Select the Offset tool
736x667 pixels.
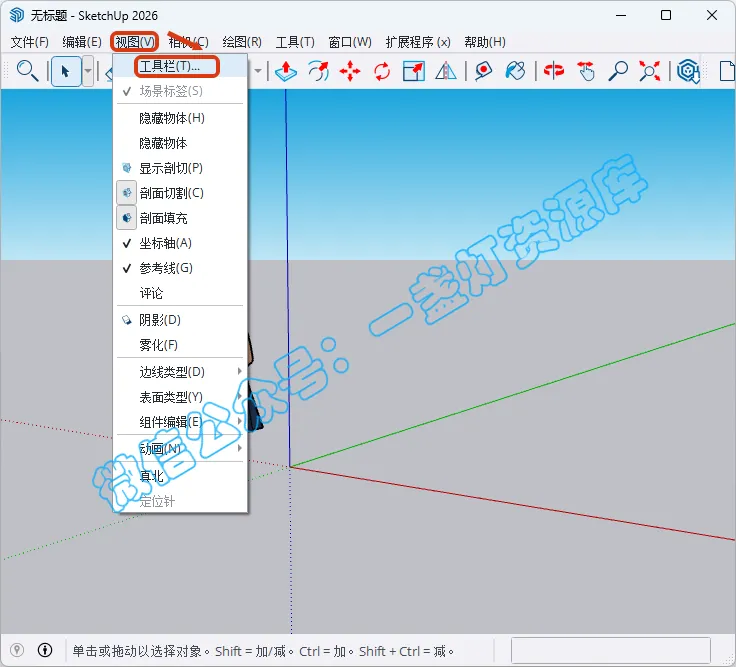(318, 71)
